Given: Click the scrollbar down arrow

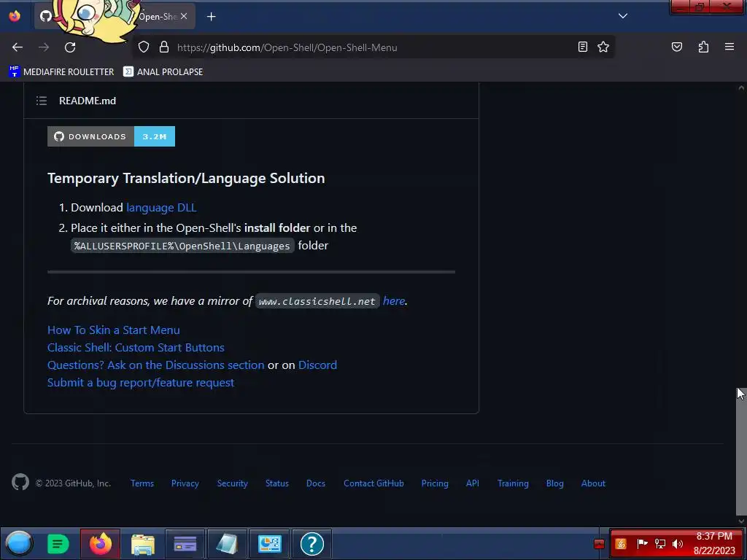Looking at the screenshot, I should (x=741, y=521).
